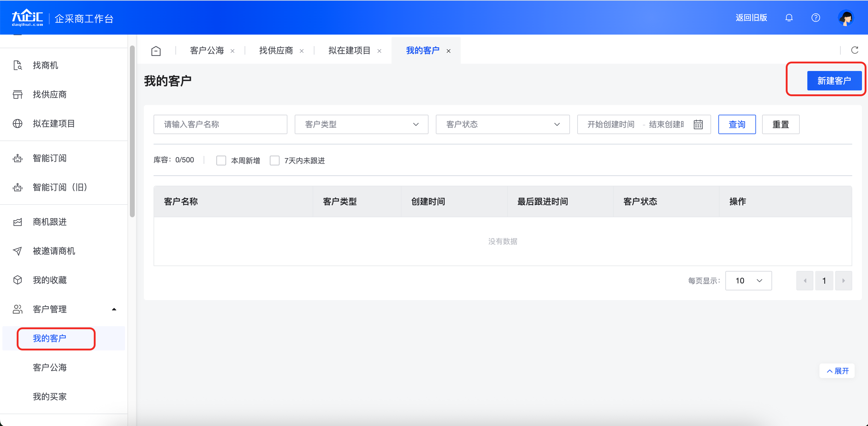The height and width of the screenshot is (426, 868).
Task: Click page number 1
Action: [824, 281]
